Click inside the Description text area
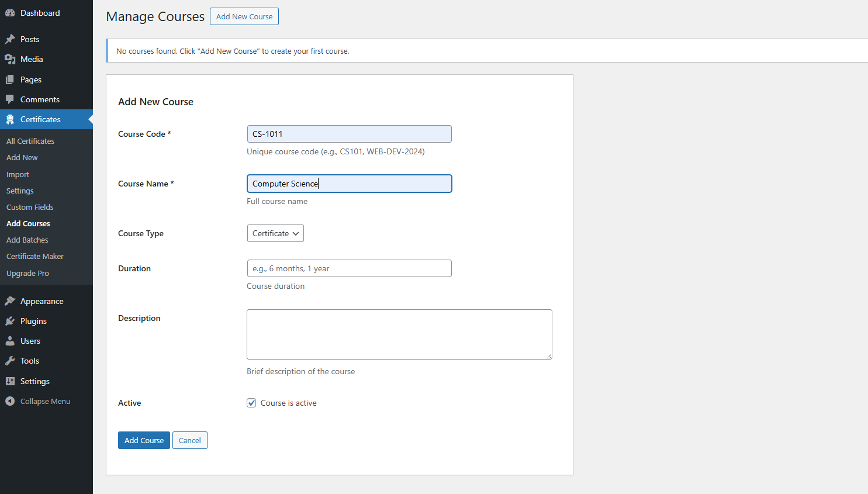868x494 pixels. click(399, 334)
